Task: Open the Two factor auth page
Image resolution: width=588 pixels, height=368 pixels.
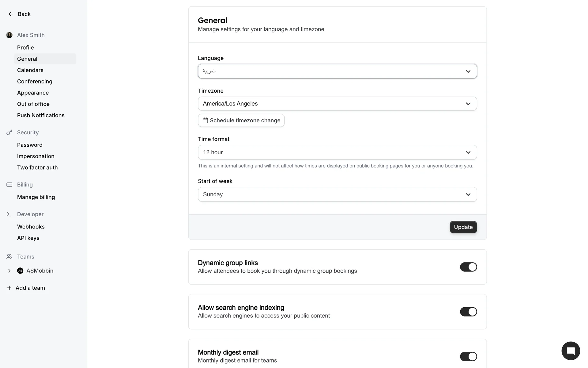Action: coord(37,167)
